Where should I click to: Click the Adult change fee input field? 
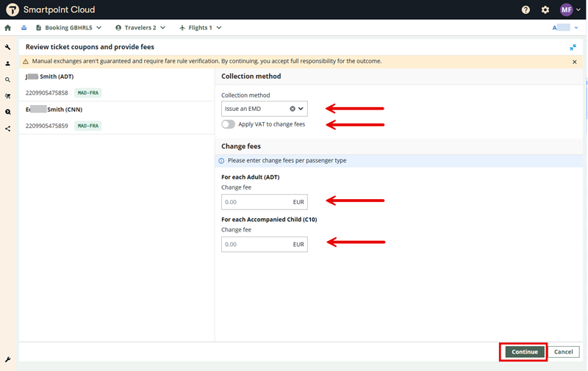pyautogui.click(x=257, y=202)
